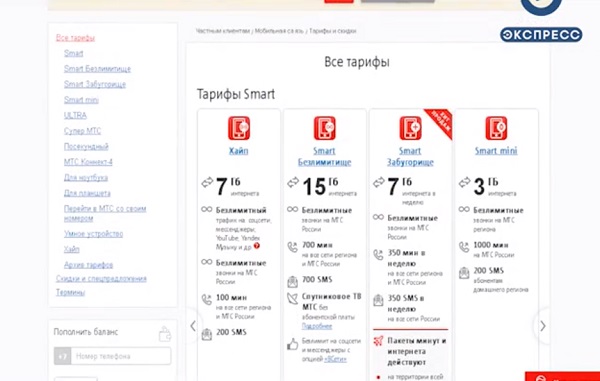Select ULTRA in the sidebar menu
This screenshot has height=381, width=600.
[x=75, y=115]
